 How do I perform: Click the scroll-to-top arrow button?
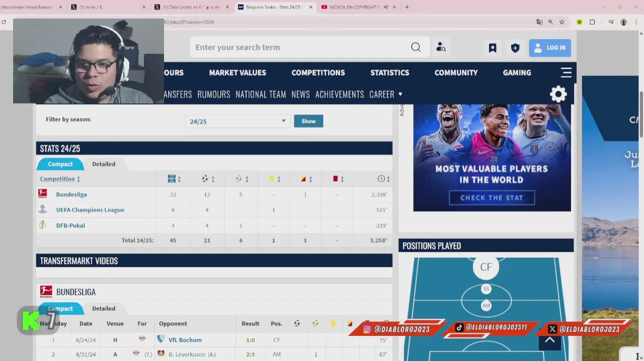[550, 340]
